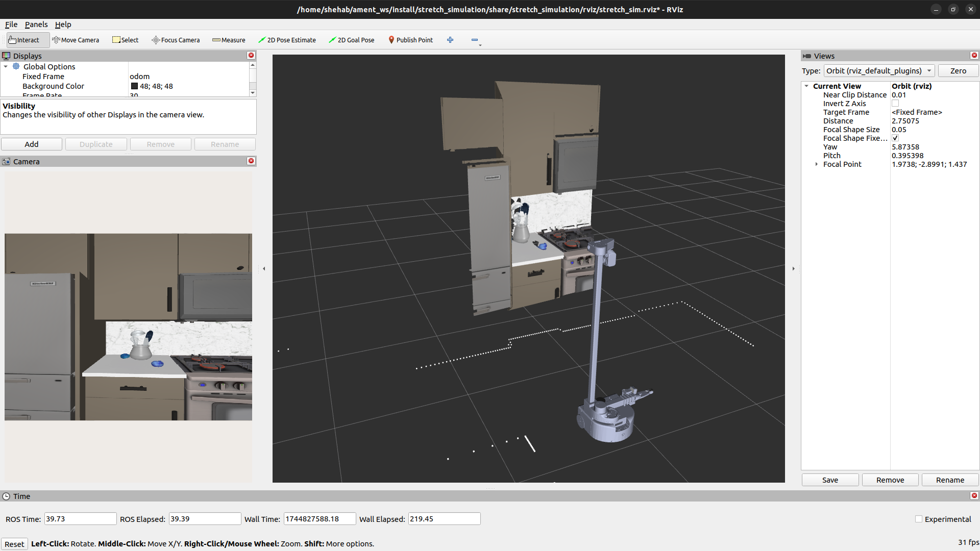
Task: Toggle the Experimental checkbox
Action: point(919,519)
